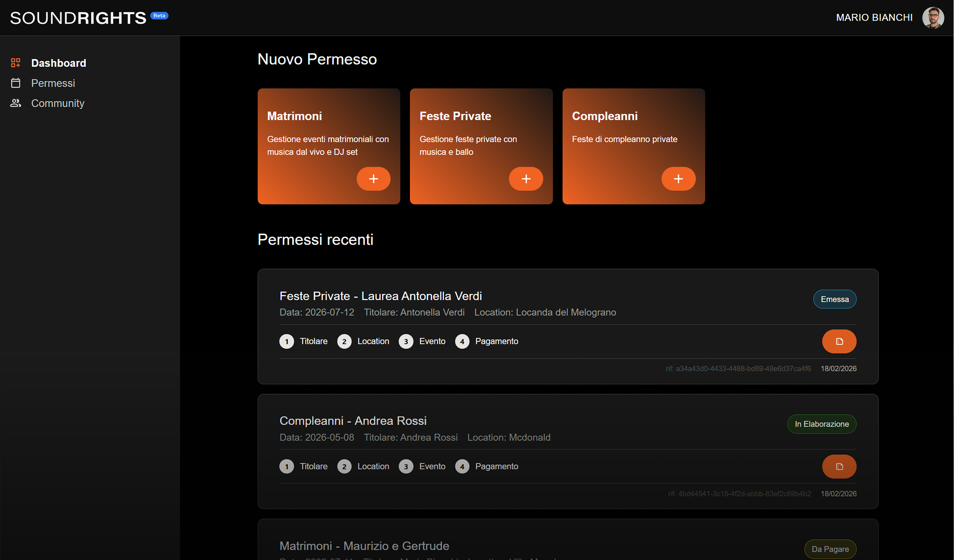This screenshot has height=560, width=954.
Task: Click the Community people icon
Action: pos(16,103)
